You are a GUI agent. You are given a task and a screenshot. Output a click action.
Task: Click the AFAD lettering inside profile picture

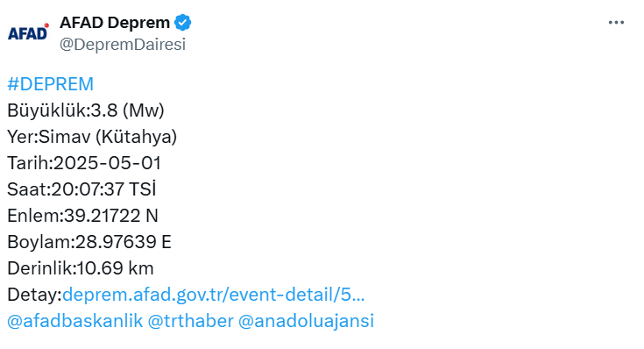(27, 33)
